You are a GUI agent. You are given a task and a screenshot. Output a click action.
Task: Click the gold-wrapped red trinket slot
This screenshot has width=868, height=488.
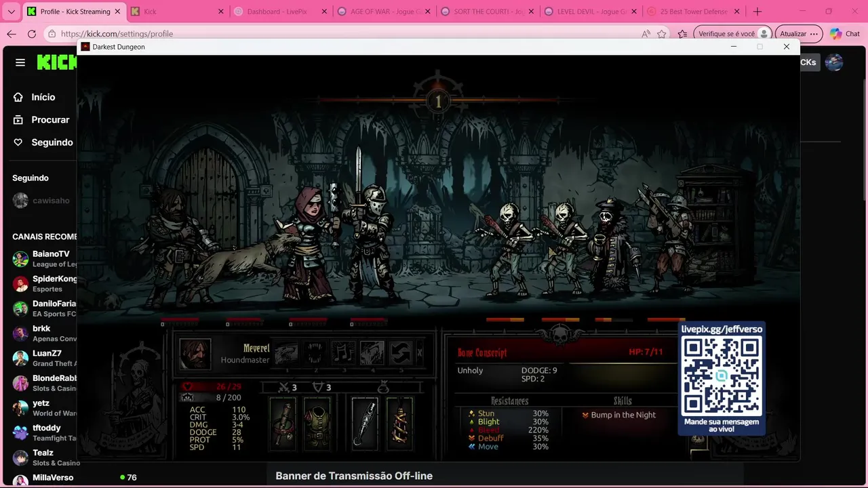pos(399,423)
